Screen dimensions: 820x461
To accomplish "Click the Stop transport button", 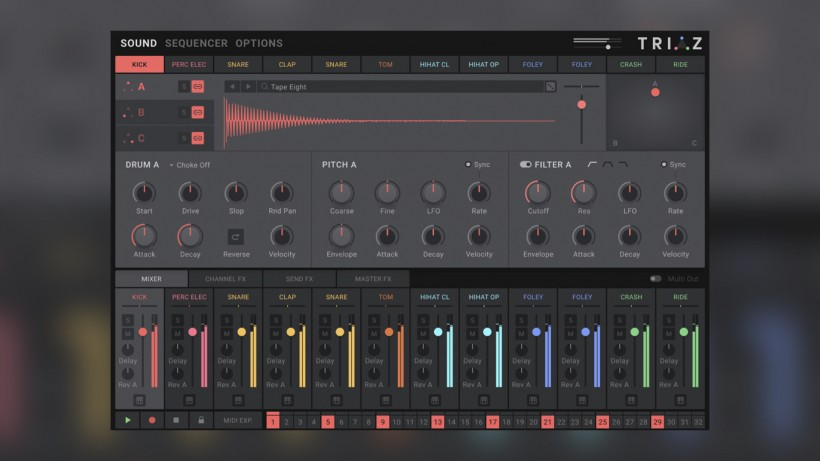I will [176, 421].
